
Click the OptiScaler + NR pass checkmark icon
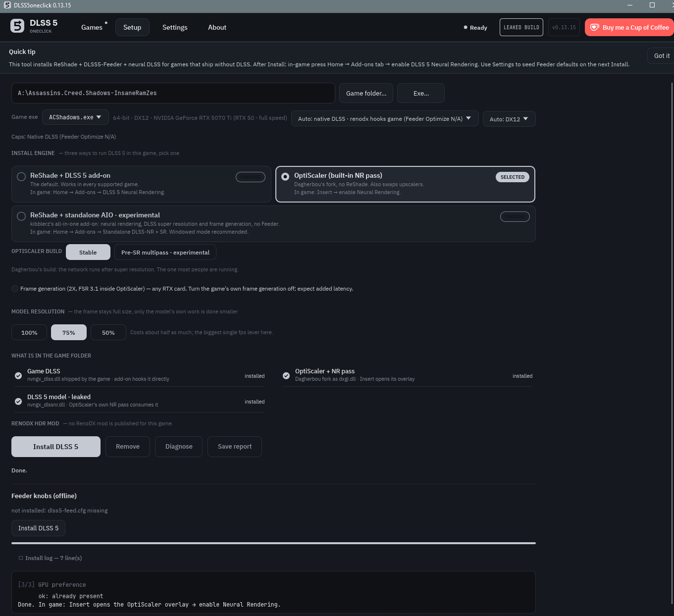point(286,376)
